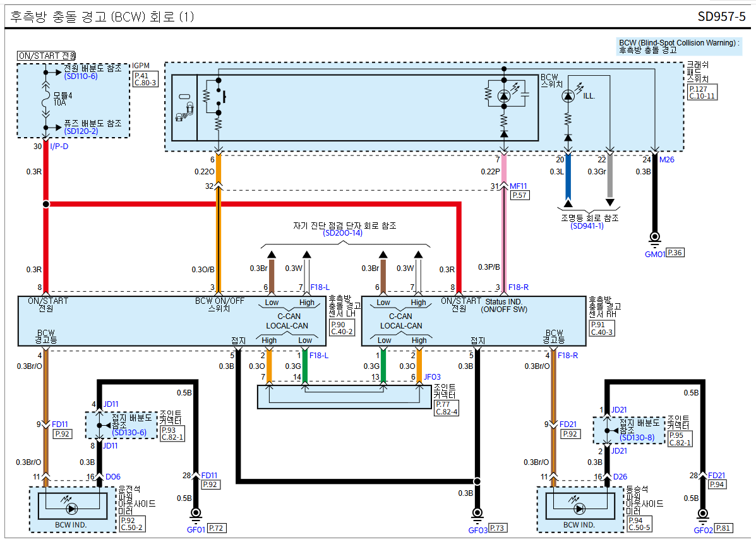
Task: Select the GF01 ground symbol
Action: [x=196, y=513]
